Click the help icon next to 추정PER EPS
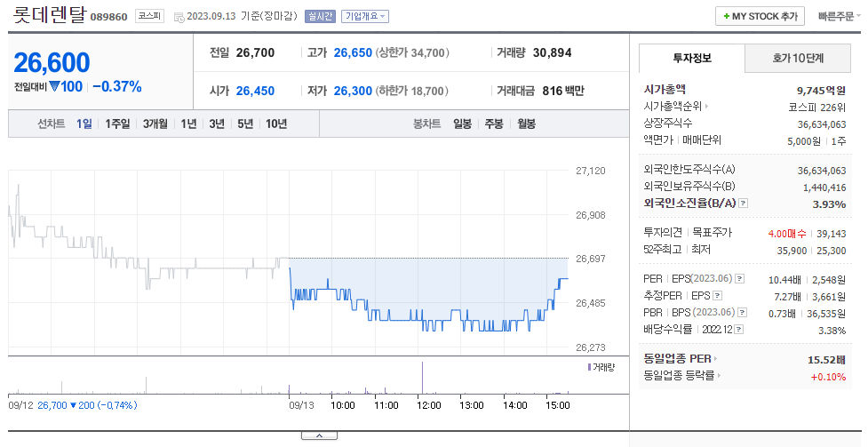The width and height of the screenshot is (868, 447). [x=718, y=296]
